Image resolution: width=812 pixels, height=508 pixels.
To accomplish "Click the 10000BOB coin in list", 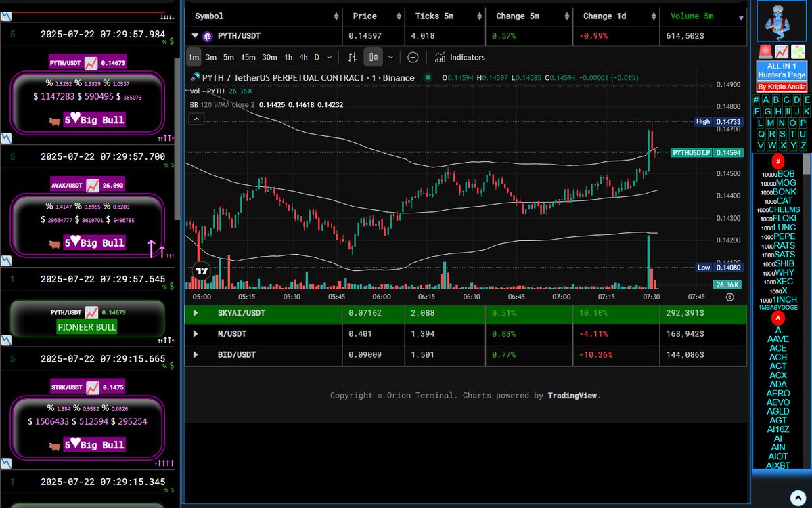I will [x=777, y=174].
